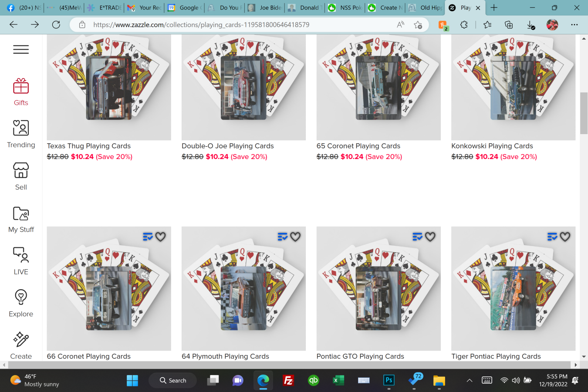Open the Trending section

(x=21, y=135)
